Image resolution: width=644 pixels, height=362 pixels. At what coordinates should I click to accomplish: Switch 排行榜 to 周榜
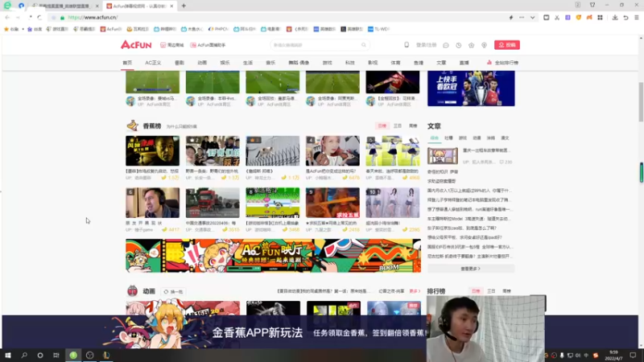[507, 291]
